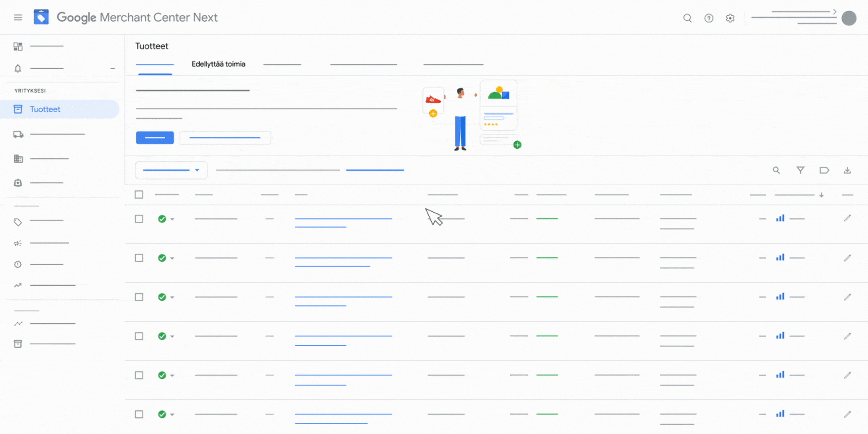The height and width of the screenshot is (434, 868).
Task: Click the search icon in top header
Action: 687,18
